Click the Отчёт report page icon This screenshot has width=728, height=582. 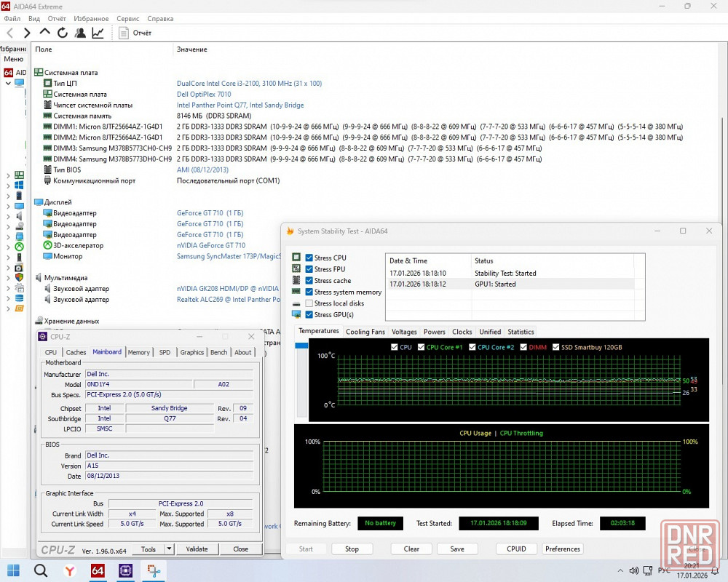124,33
